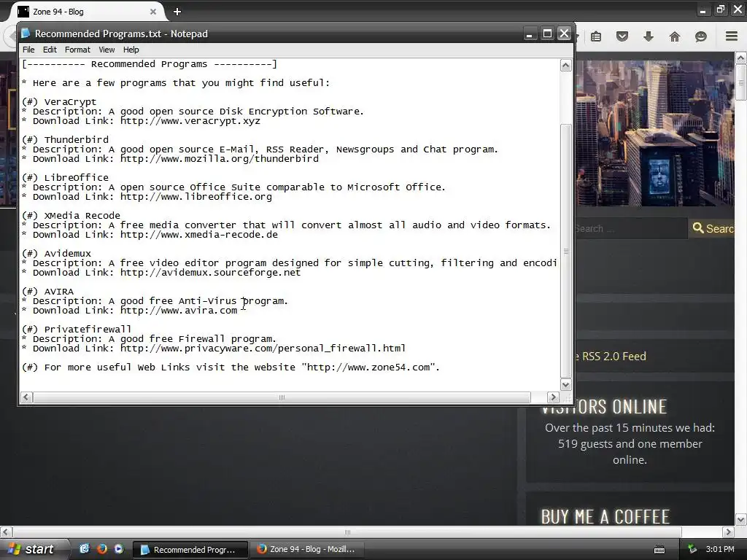Viewport: 747px width, 560px height.
Task: Open a new tab with the plus button
Action: 177,12
